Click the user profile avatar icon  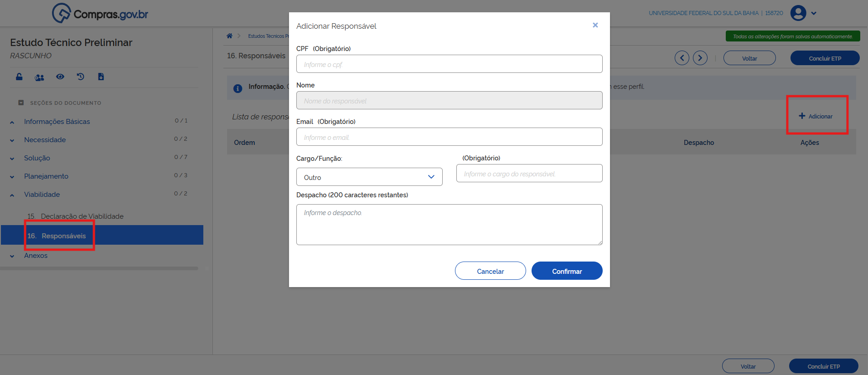click(x=798, y=13)
